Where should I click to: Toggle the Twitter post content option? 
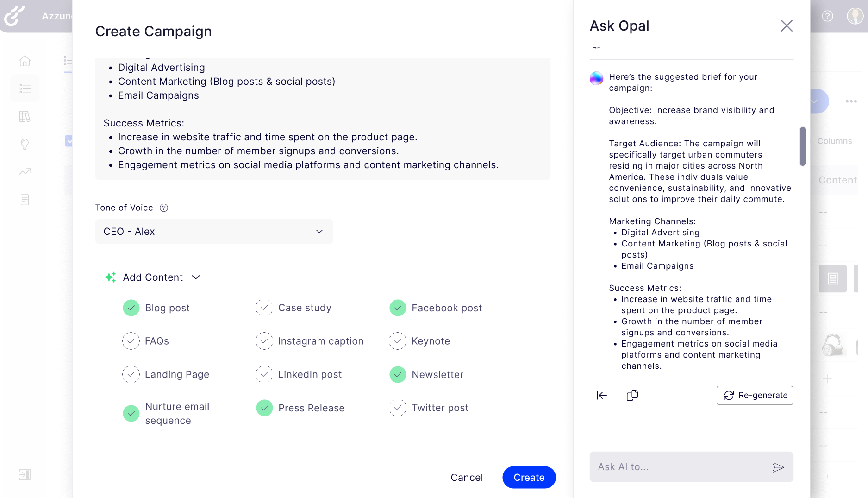coord(398,408)
